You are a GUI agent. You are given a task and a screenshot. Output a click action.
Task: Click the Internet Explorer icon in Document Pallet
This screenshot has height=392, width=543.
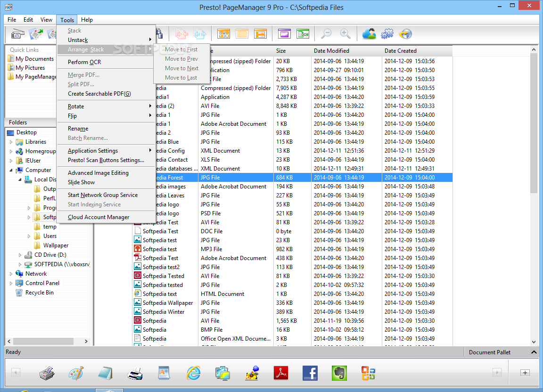193,373
